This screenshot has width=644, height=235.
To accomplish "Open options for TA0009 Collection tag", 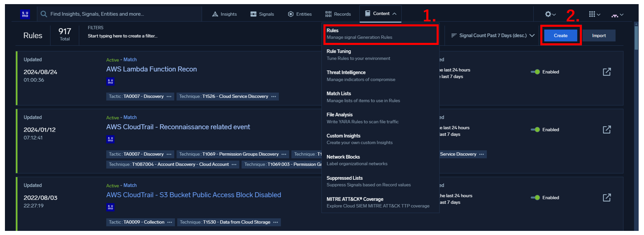I will pos(170,222).
